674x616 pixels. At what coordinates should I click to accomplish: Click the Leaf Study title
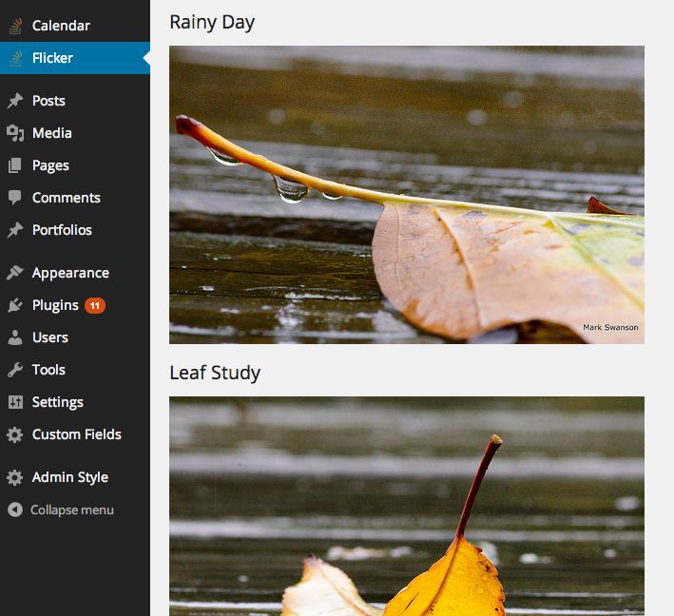tap(215, 373)
